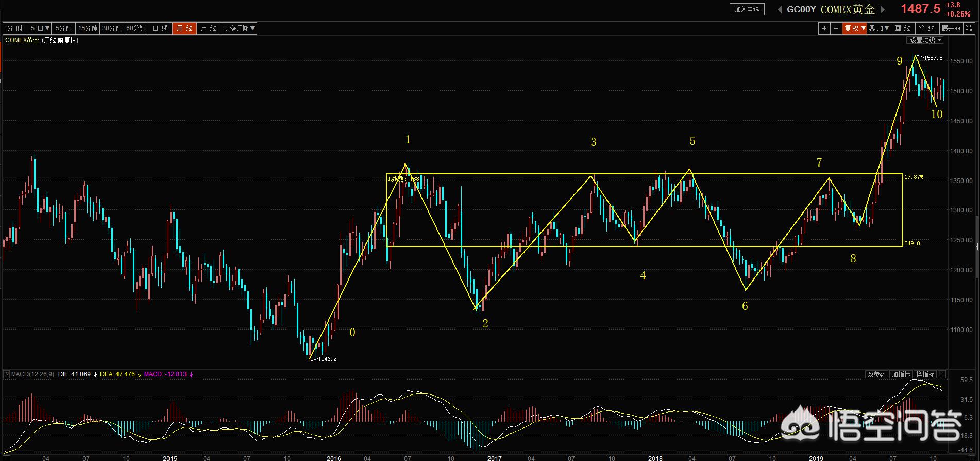Open the 设置均线 dropdown
The width and height of the screenshot is (980, 461).
925,40
